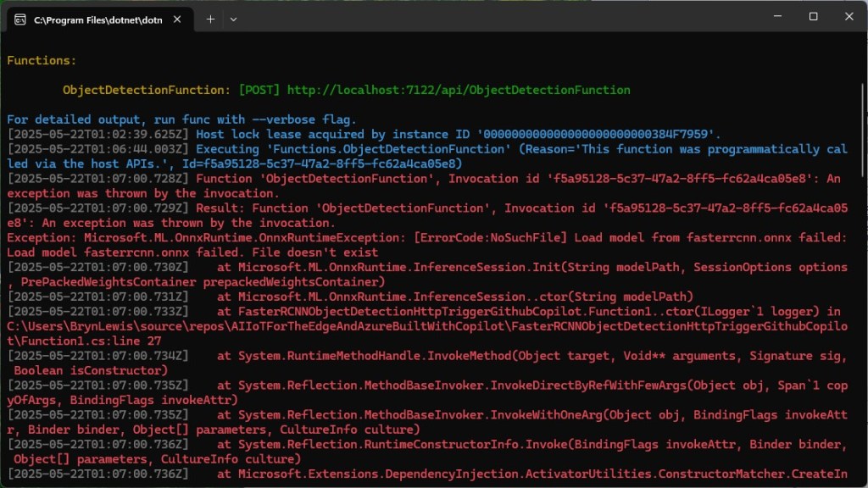Minimize the terminal window
The height and width of the screenshot is (488, 868).
tap(776, 16)
